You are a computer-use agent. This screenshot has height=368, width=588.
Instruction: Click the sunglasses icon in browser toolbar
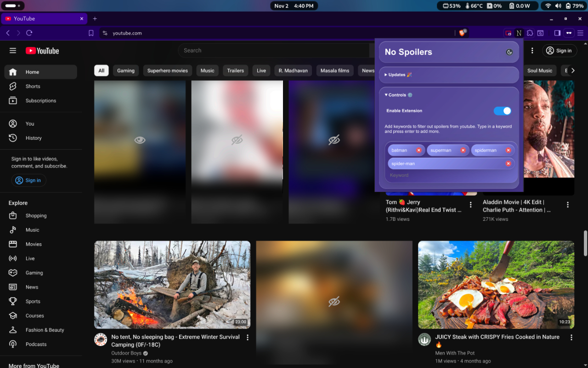pyautogui.click(x=569, y=33)
